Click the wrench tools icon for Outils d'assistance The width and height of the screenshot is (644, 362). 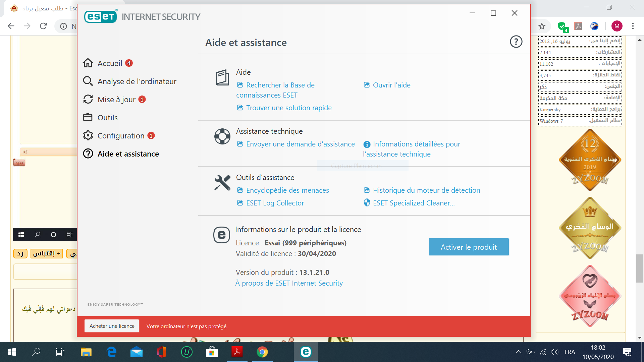tap(222, 183)
